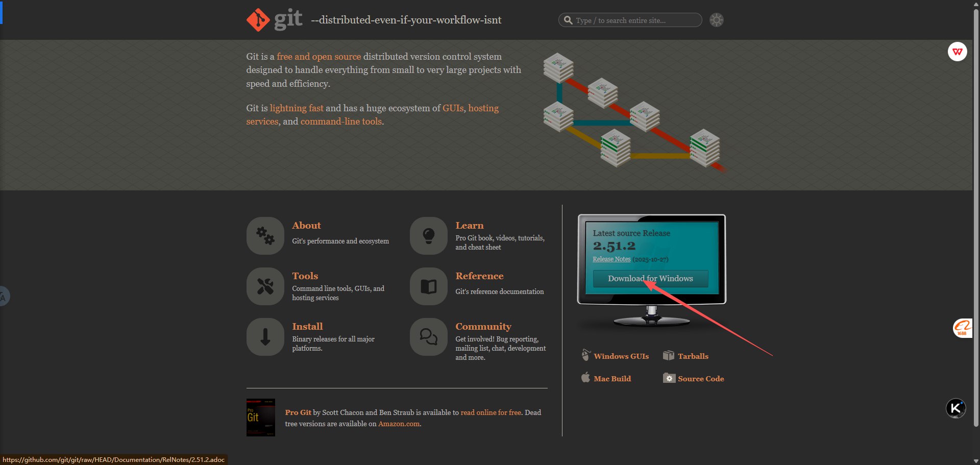Open the Tools wrench icon

(265, 286)
